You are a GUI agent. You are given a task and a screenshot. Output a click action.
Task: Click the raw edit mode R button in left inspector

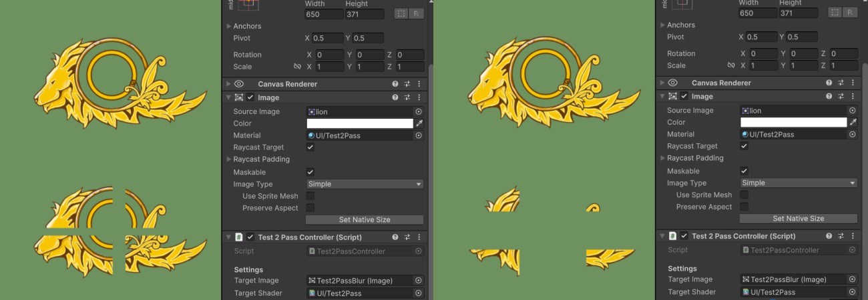(x=417, y=13)
